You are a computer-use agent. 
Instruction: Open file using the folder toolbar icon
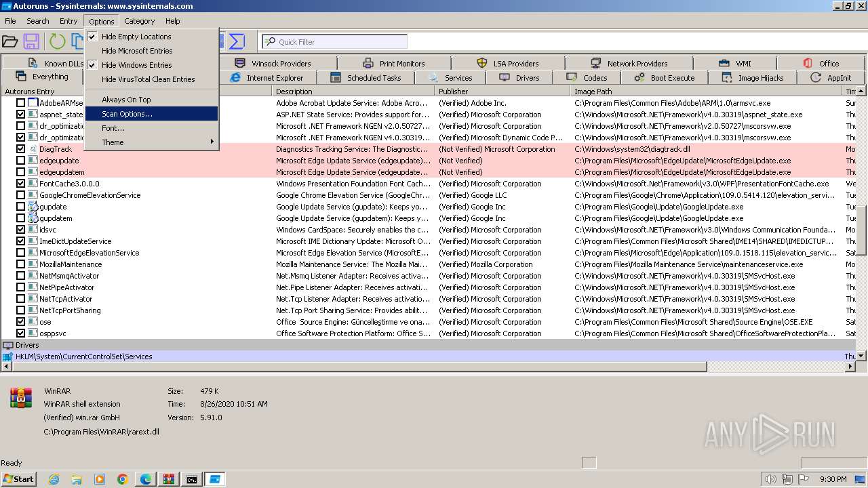coord(9,41)
